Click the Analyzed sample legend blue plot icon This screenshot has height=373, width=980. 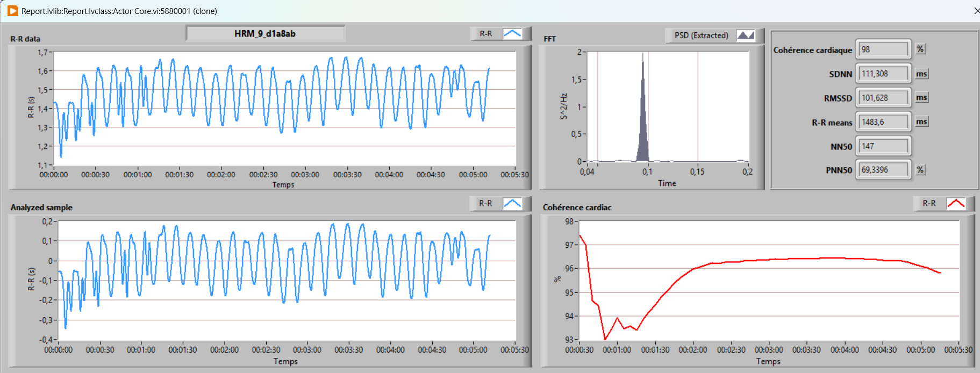[512, 203]
